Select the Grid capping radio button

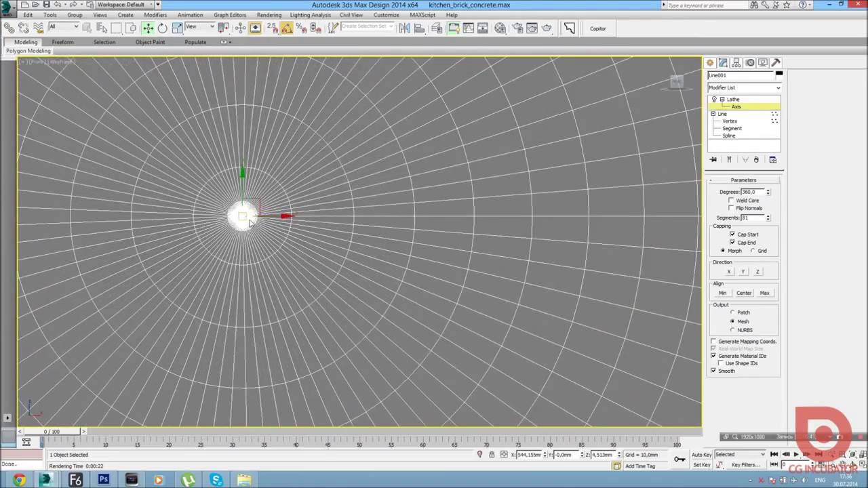click(753, 251)
